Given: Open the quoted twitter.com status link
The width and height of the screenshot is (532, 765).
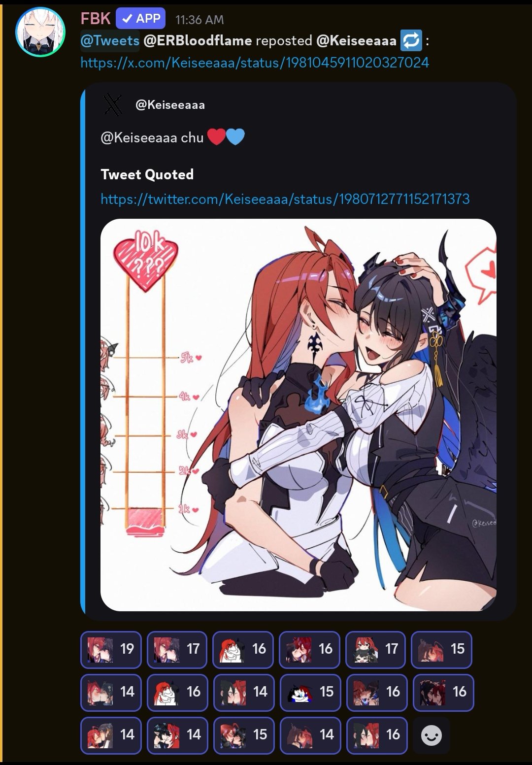Looking at the screenshot, I should (285, 199).
